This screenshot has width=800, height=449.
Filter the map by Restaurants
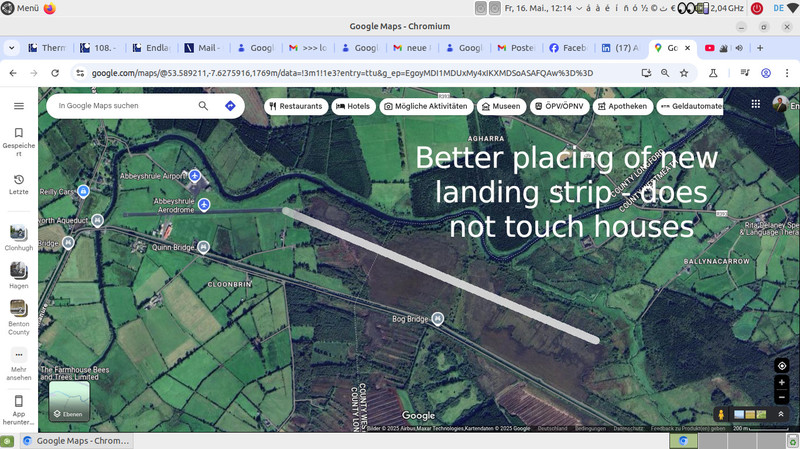(296, 106)
